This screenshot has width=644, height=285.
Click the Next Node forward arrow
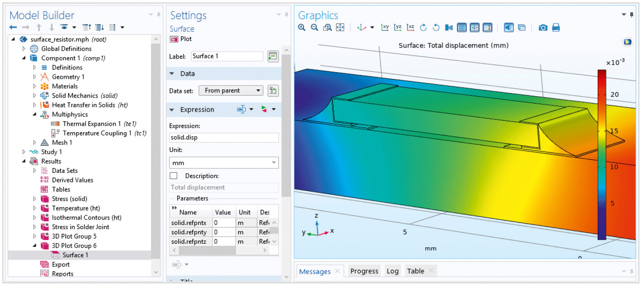[26, 28]
